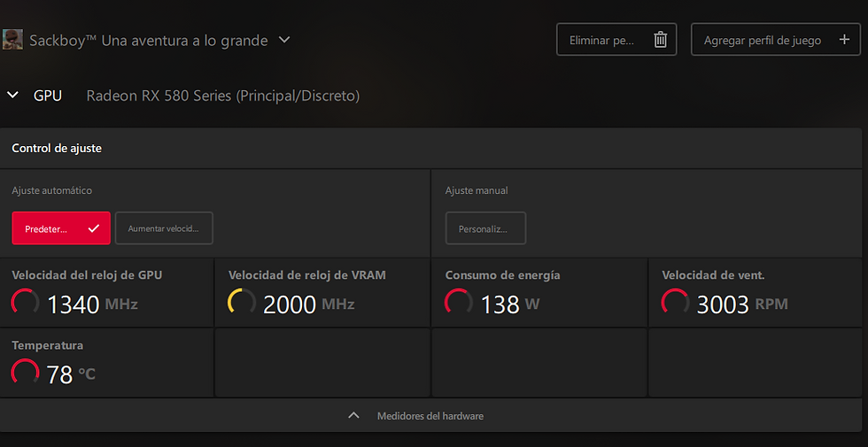
Task: Click the Sackboy game thumbnail icon
Action: 12,39
